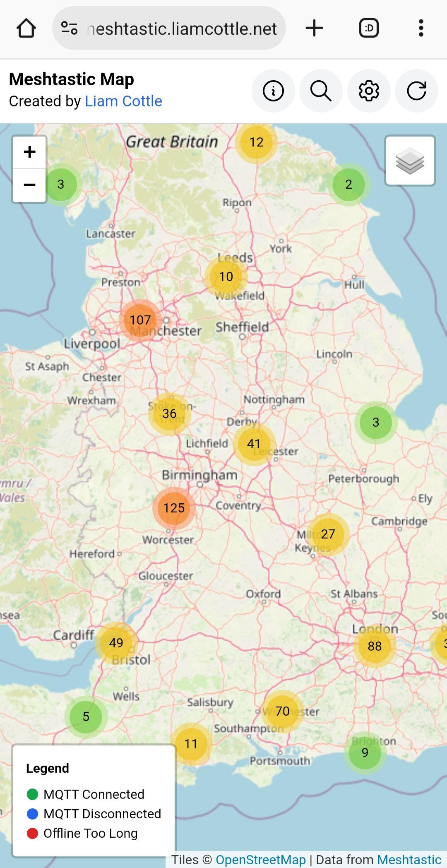Click the blue MQTT Disconnected legend dot
Viewport: 447px width, 868px height.
click(32, 814)
